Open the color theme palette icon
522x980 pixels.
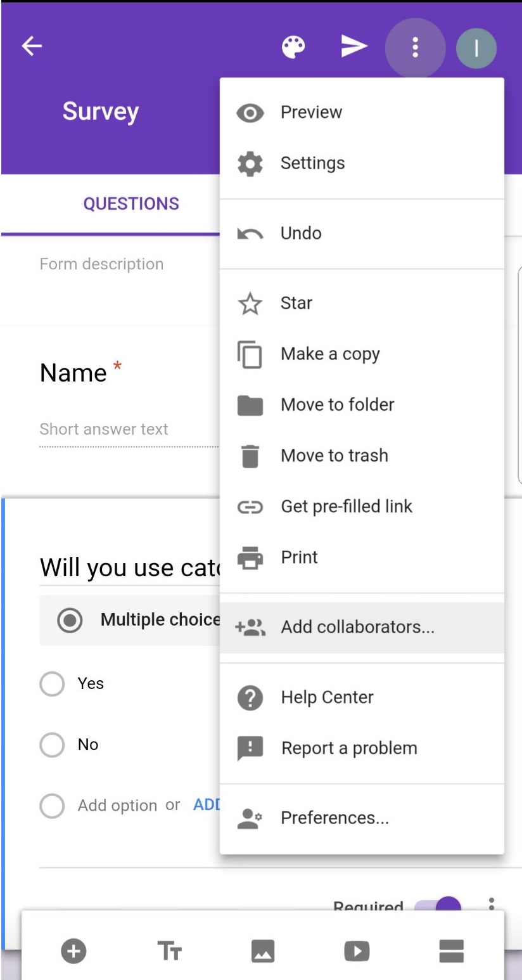pyautogui.click(x=293, y=46)
